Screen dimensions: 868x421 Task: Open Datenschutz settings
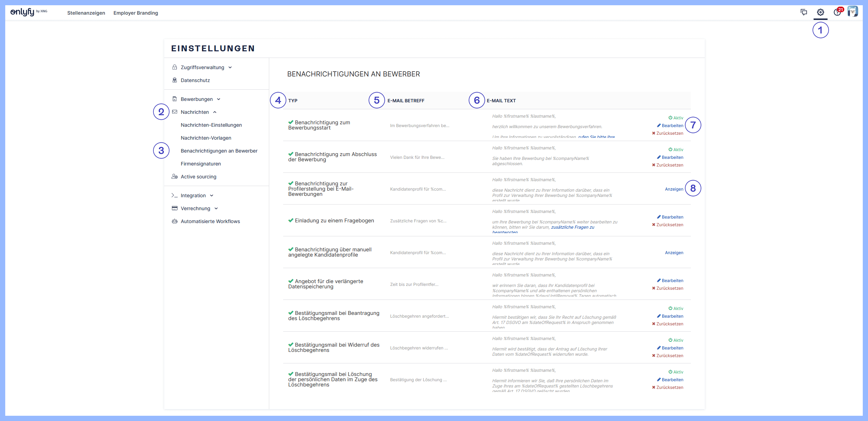(195, 80)
